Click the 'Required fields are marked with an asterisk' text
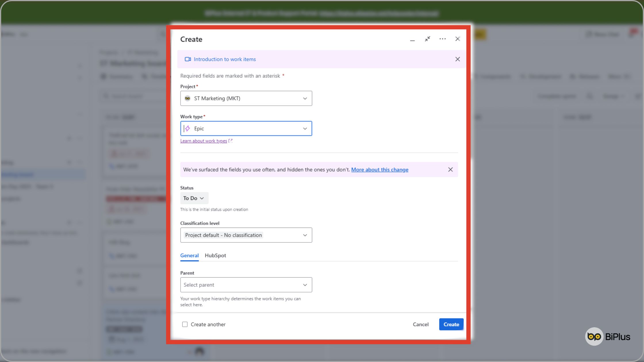This screenshot has height=362, width=644. (x=230, y=76)
